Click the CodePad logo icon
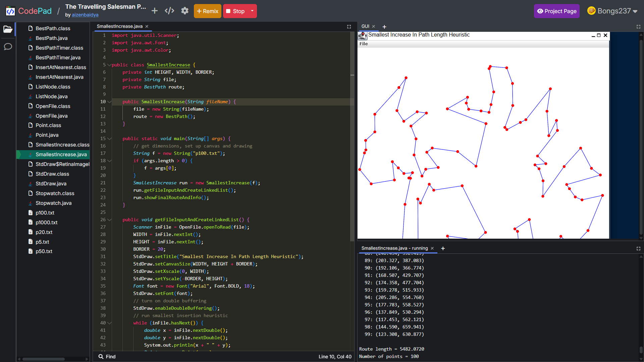 click(10, 11)
